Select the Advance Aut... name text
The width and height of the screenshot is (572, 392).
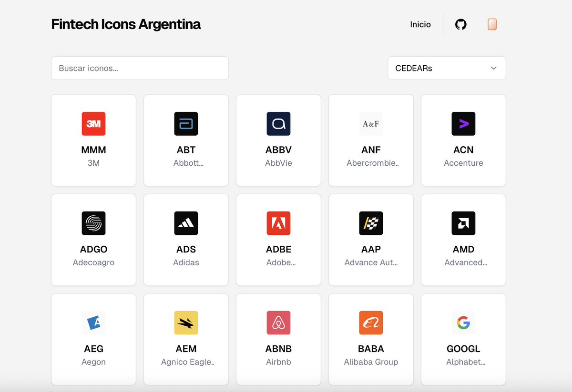371,262
